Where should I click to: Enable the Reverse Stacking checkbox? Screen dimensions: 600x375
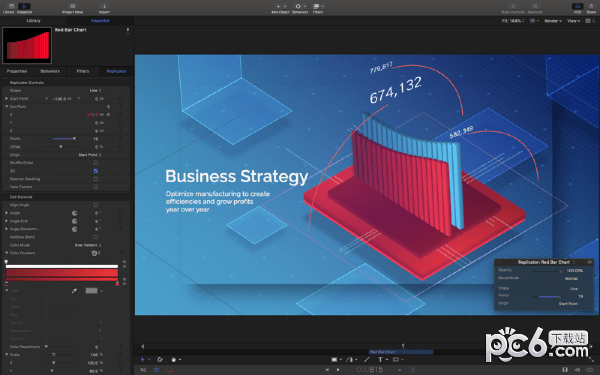[x=96, y=179]
